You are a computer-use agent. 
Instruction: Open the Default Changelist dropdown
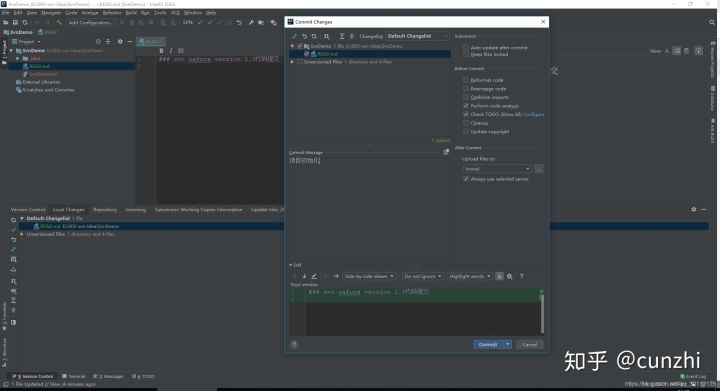(417, 36)
